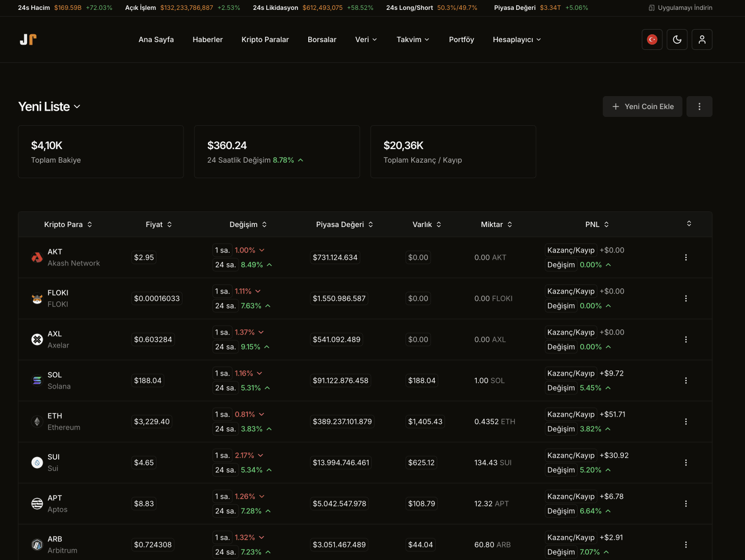Open the Haberler page
Viewport: 745px width, 560px height.
click(207, 39)
